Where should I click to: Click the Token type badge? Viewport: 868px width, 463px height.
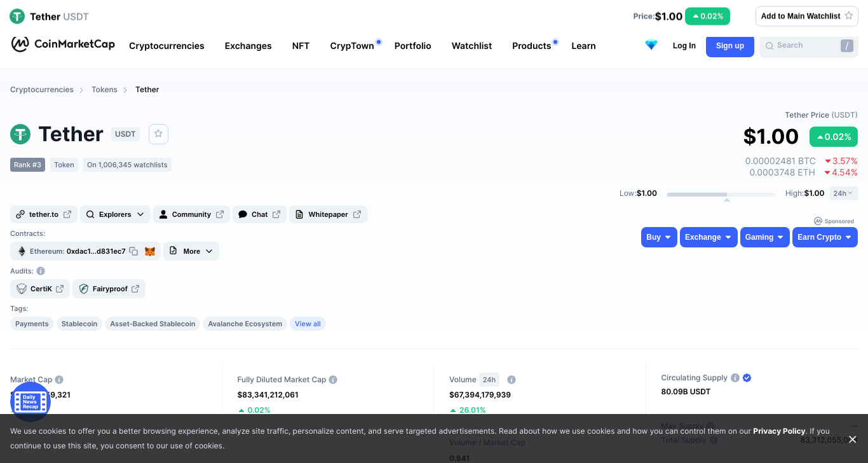(x=64, y=165)
